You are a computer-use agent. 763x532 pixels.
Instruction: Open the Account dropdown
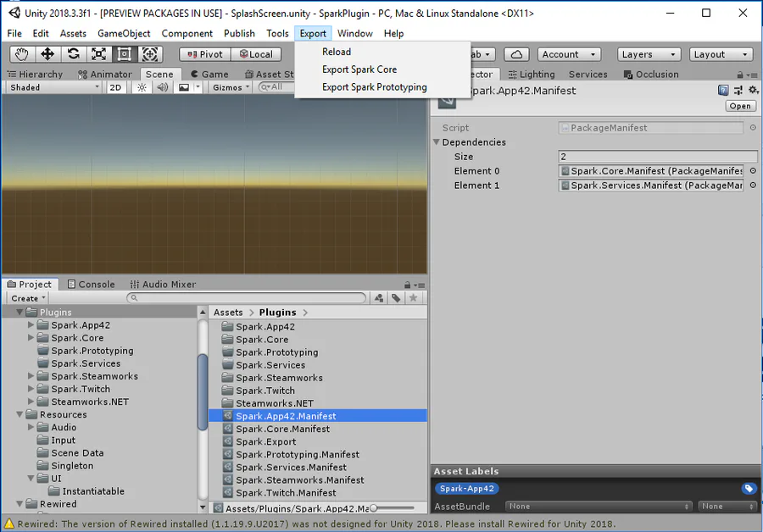[x=569, y=54]
